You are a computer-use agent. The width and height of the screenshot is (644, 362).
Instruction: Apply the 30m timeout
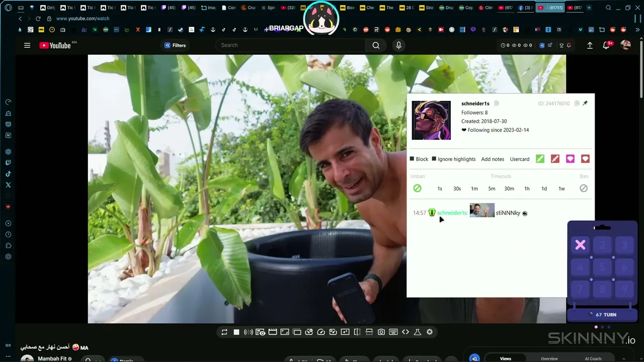pyautogui.click(x=509, y=189)
